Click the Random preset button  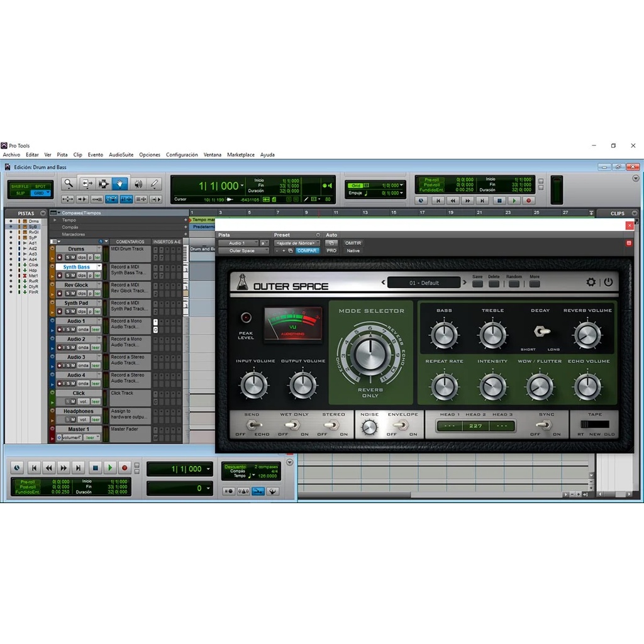click(514, 284)
